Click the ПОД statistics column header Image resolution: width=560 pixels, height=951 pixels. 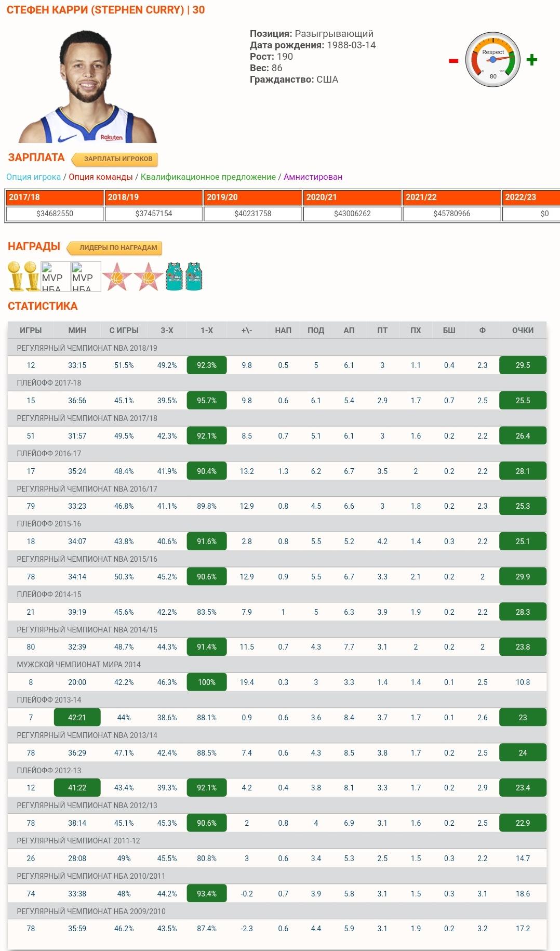pyautogui.click(x=316, y=331)
